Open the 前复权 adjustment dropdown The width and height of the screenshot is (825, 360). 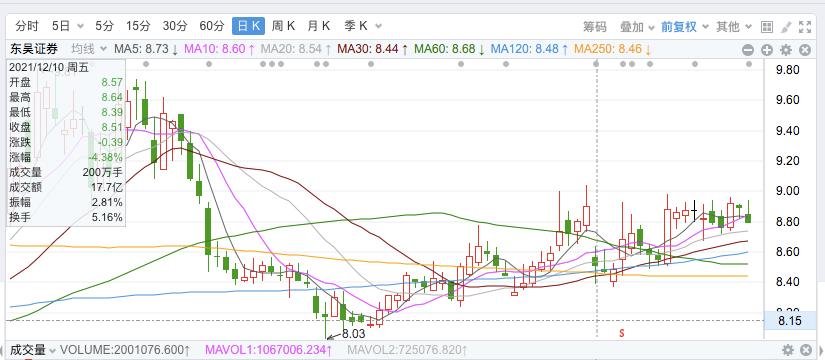(685, 26)
